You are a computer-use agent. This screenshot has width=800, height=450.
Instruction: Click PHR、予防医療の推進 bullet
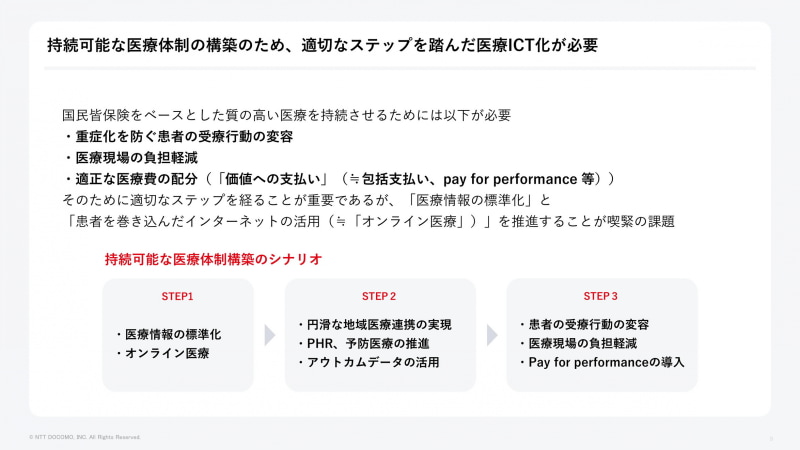point(363,343)
